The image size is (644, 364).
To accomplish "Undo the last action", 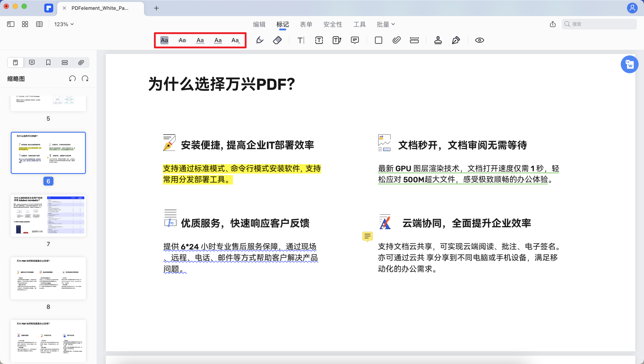I will click(x=72, y=78).
